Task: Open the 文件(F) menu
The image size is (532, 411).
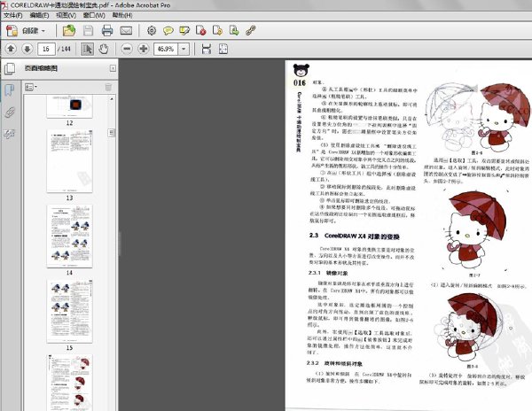Action: pos(12,16)
